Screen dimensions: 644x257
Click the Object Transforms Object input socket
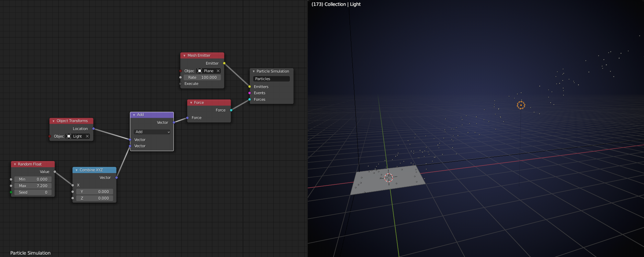click(x=50, y=136)
